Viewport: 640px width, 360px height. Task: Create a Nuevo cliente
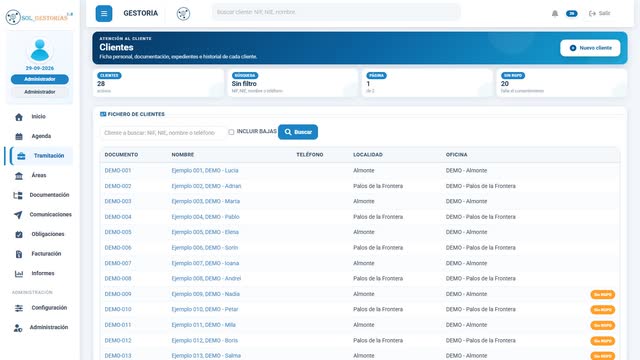click(590, 48)
